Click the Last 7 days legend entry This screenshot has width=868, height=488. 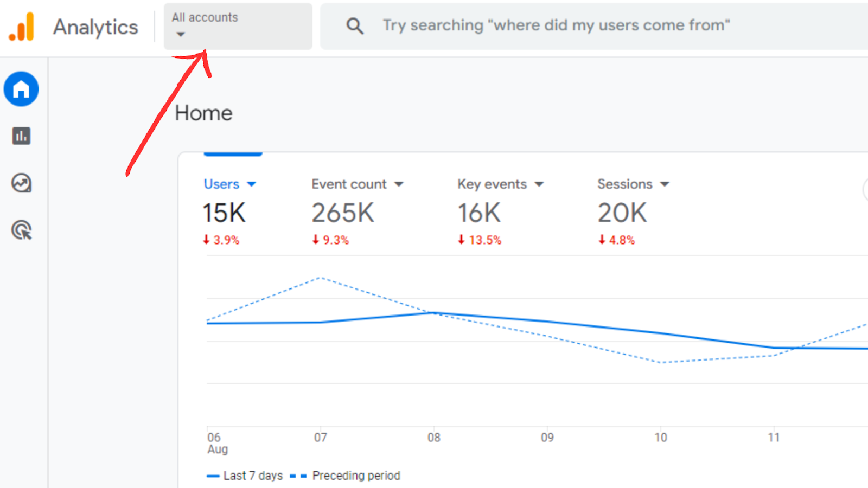[x=245, y=476]
